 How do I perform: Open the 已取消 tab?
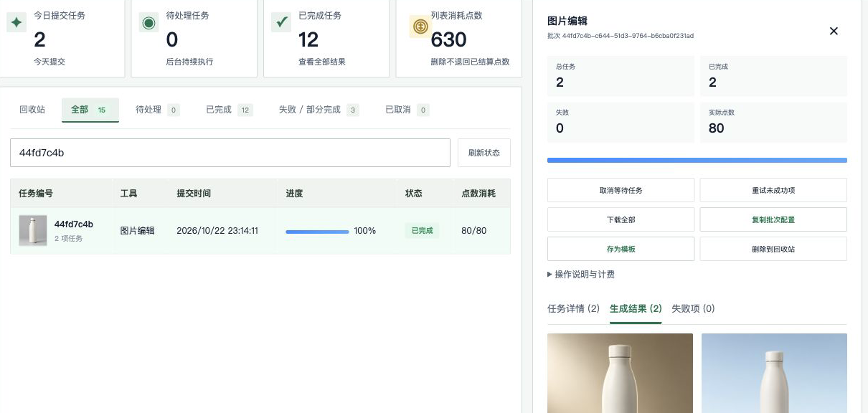(x=407, y=110)
